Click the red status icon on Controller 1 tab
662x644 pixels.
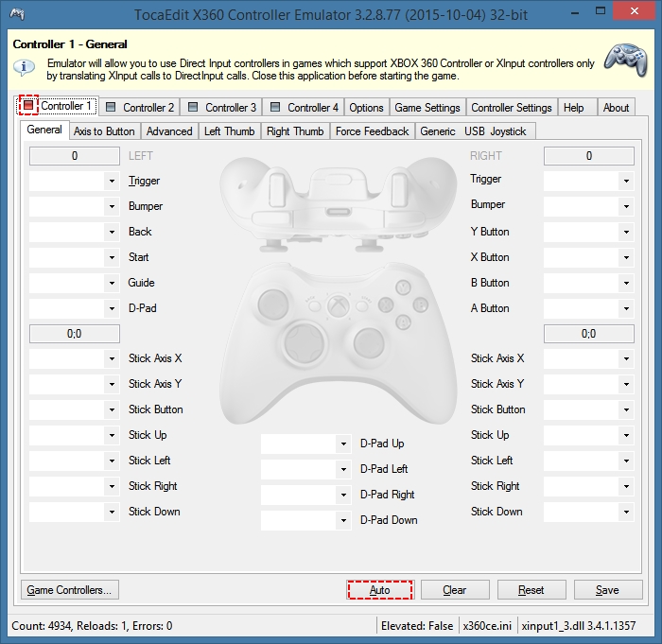click(28, 105)
